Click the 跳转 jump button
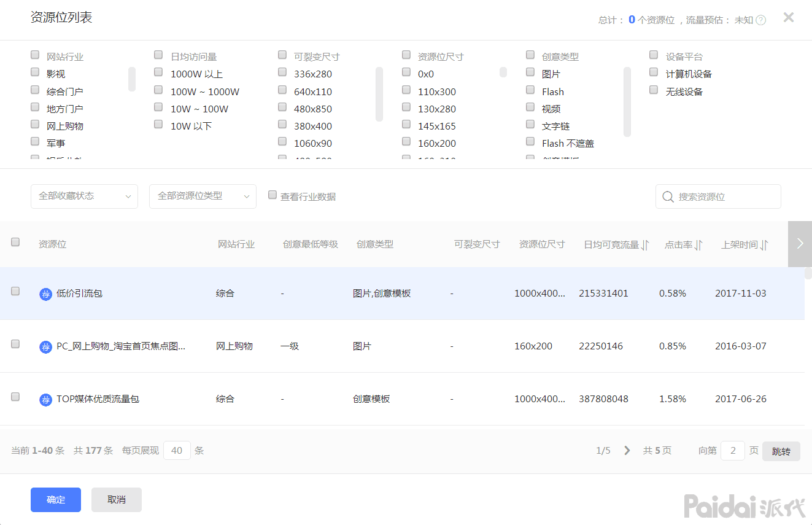Screen dimensions: 812x525 781,450
